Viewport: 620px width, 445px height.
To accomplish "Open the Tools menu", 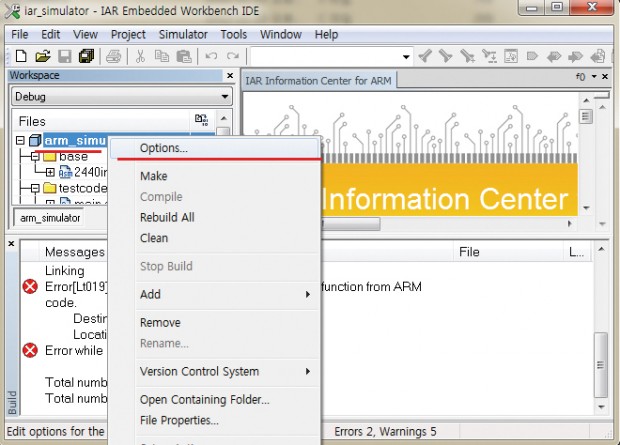I will click(x=234, y=34).
